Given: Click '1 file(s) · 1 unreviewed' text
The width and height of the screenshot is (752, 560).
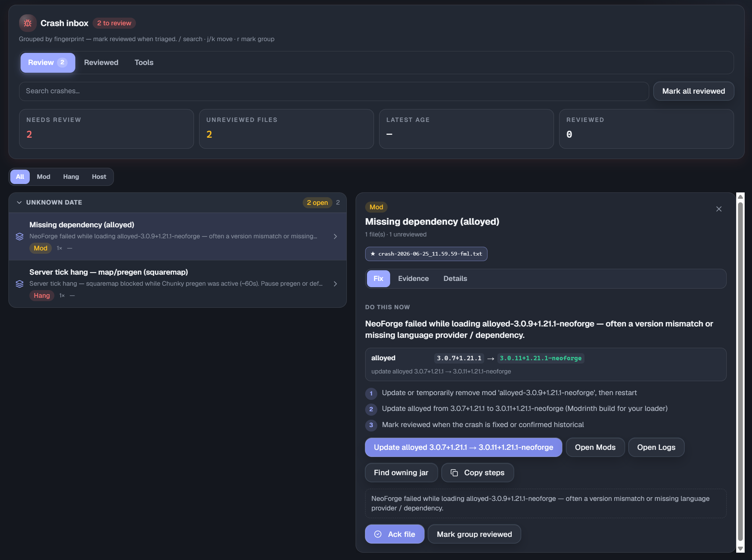Looking at the screenshot, I should coord(396,234).
